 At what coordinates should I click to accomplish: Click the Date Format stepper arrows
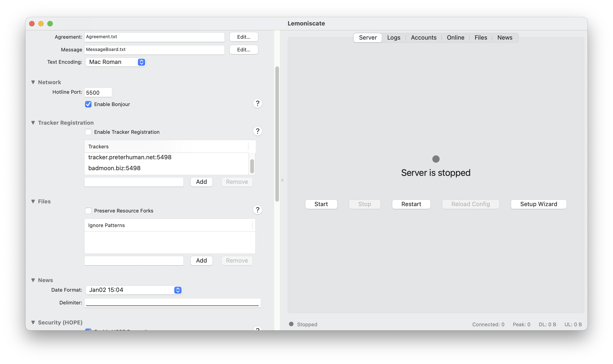click(x=178, y=290)
